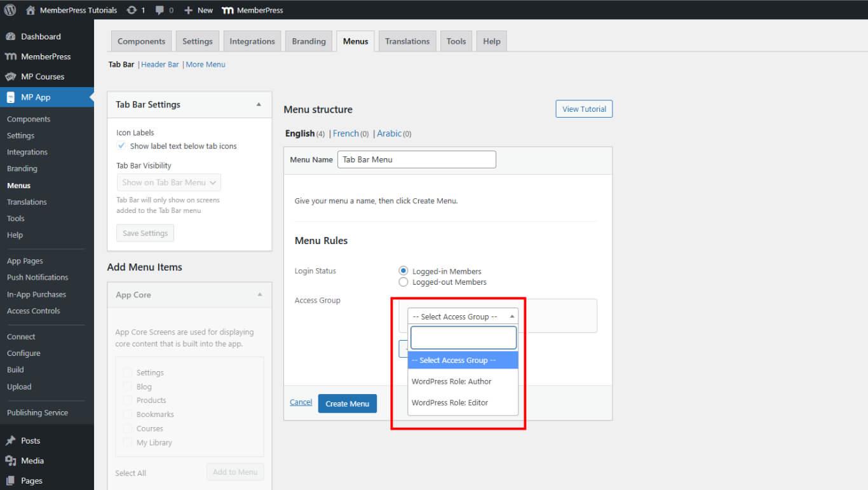The width and height of the screenshot is (868, 490).
Task: Choose WordPress Role: Editor option
Action: (x=450, y=403)
